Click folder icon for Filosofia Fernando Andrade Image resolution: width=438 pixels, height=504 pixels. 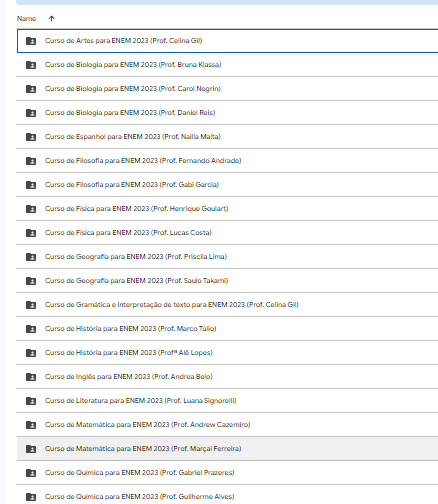tap(31, 161)
